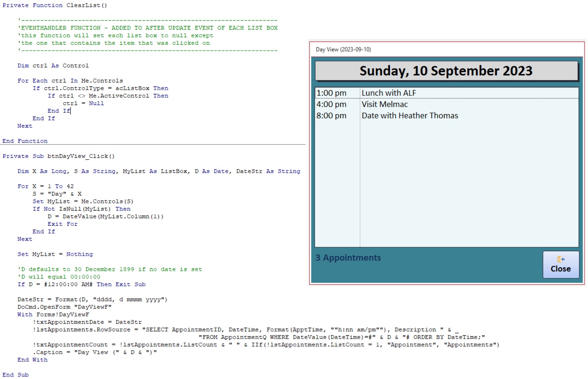The width and height of the screenshot is (588, 379).
Task: Click the 'Day View (2023-09-10)' title bar
Action: coord(343,50)
